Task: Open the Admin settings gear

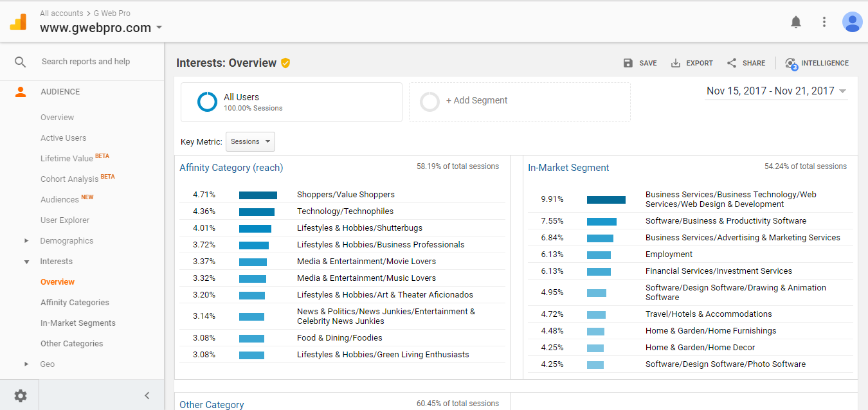Action: tap(21, 396)
